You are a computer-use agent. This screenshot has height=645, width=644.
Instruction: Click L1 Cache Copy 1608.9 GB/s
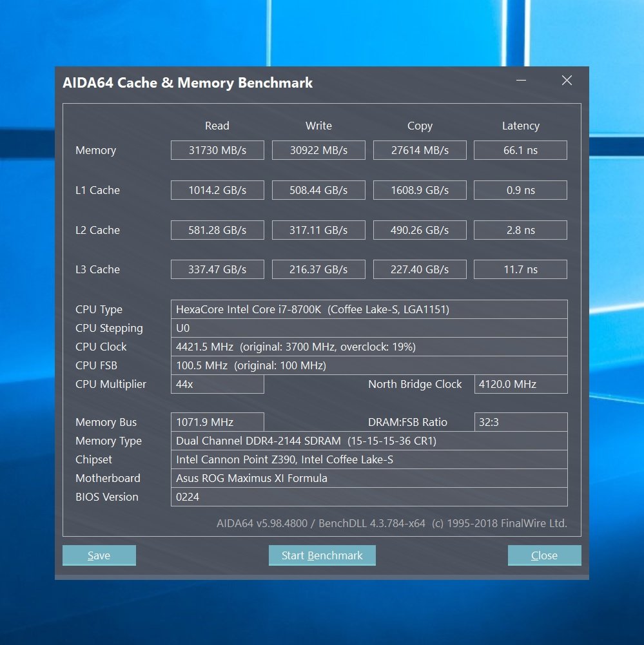click(x=420, y=190)
